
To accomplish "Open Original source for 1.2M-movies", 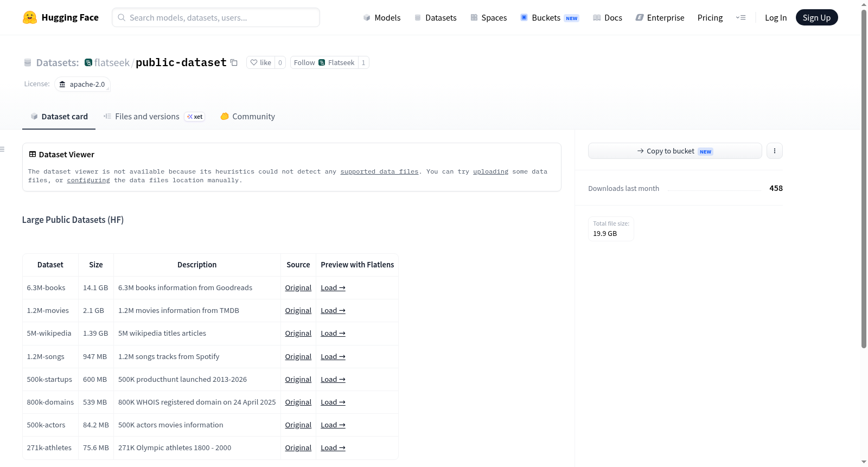I will [298, 310].
